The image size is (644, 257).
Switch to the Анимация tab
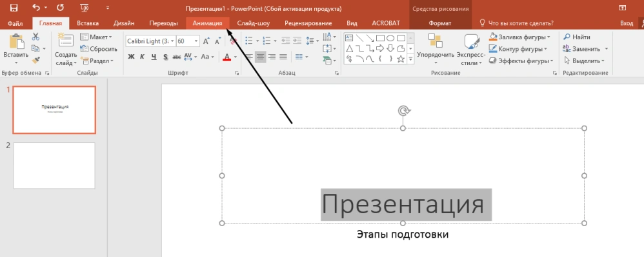click(207, 23)
